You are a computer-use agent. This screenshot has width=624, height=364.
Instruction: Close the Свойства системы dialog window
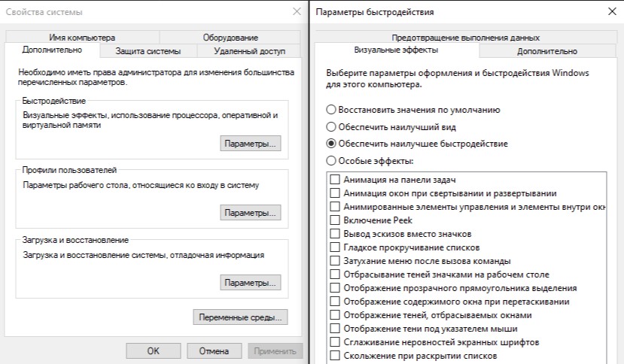point(296,12)
